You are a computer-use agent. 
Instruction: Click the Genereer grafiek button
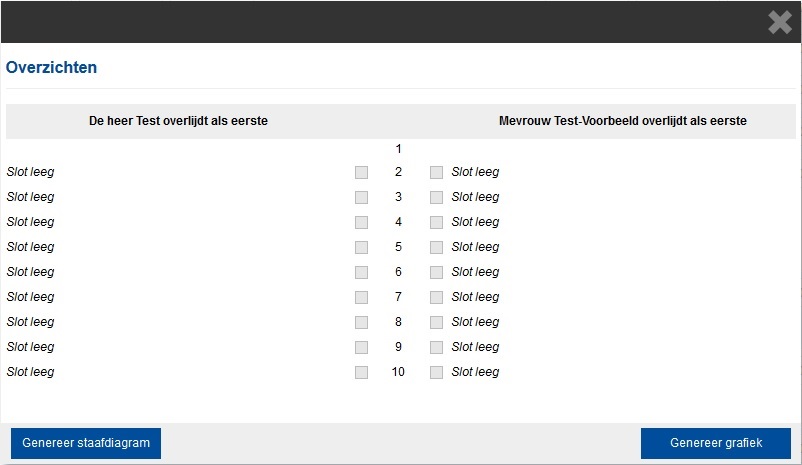(x=716, y=443)
